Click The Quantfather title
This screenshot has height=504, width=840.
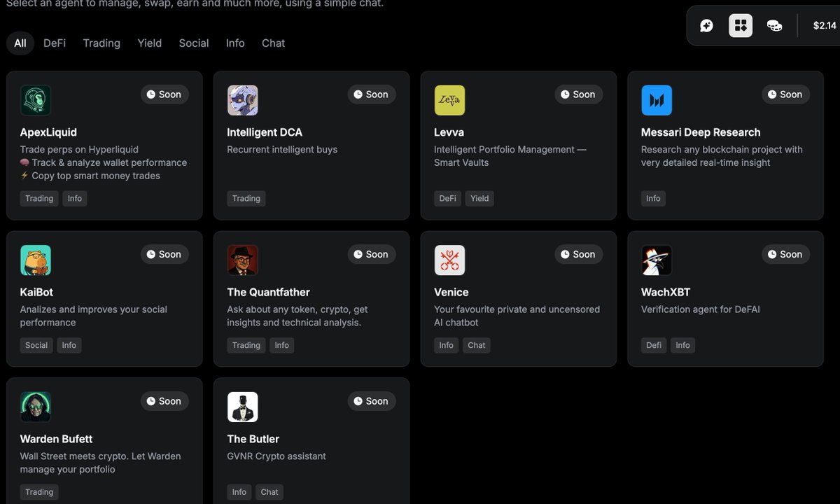pos(268,293)
